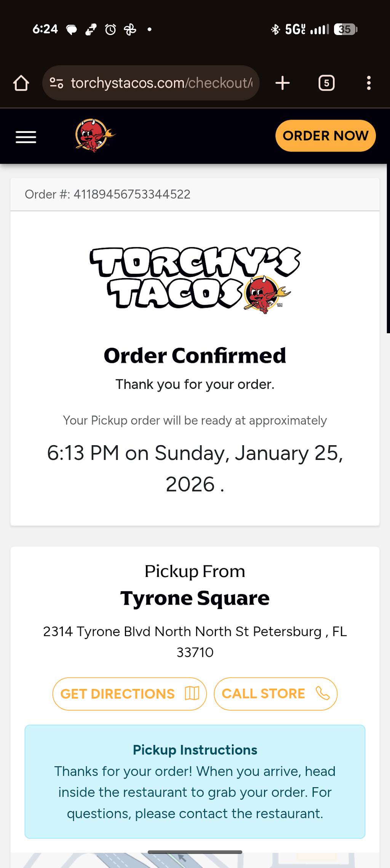Screen dimensions: 390x868
Task: Tap the Pickup Instructions info box
Action: 195,782
